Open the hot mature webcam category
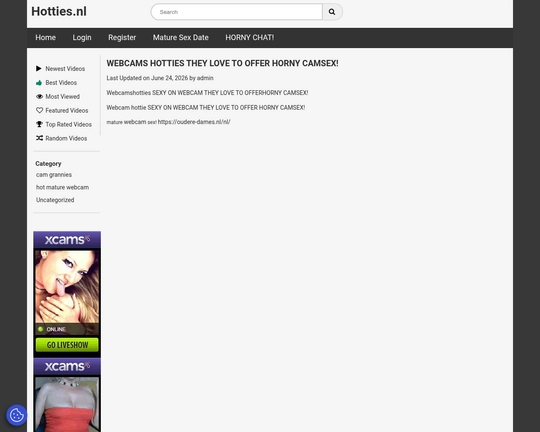This screenshot has height=432, width=540. coord(62,187)
